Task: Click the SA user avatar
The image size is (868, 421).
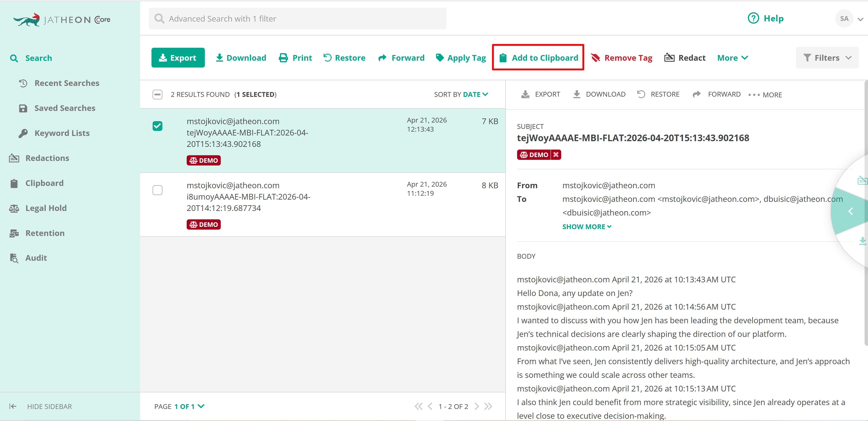Action: (x=844, y=19)
